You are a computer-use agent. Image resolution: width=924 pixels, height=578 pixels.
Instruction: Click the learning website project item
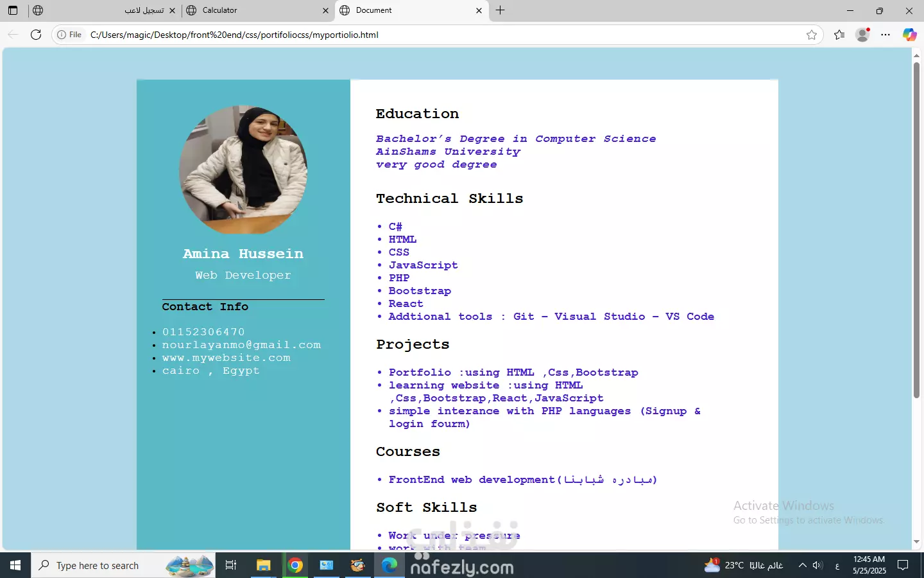[496, 392]
